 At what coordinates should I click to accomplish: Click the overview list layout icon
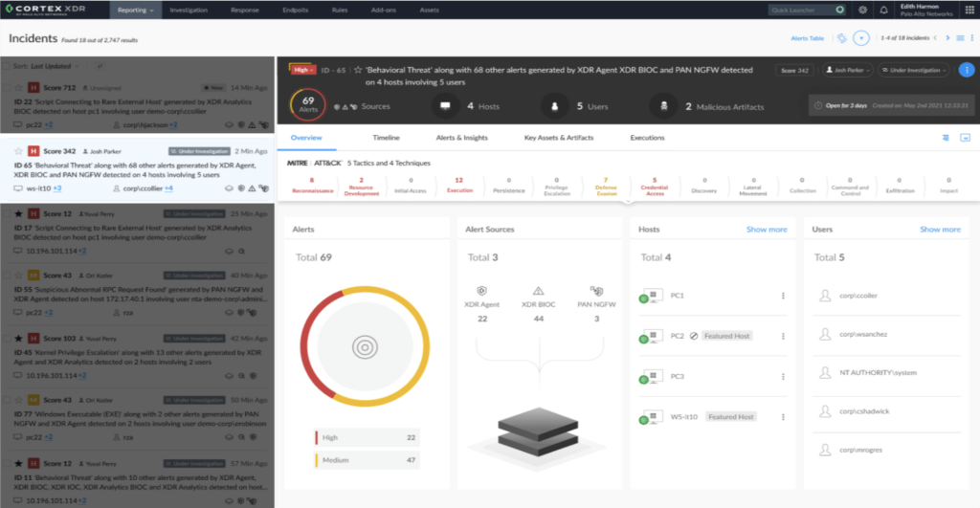(x=946, y=138)
